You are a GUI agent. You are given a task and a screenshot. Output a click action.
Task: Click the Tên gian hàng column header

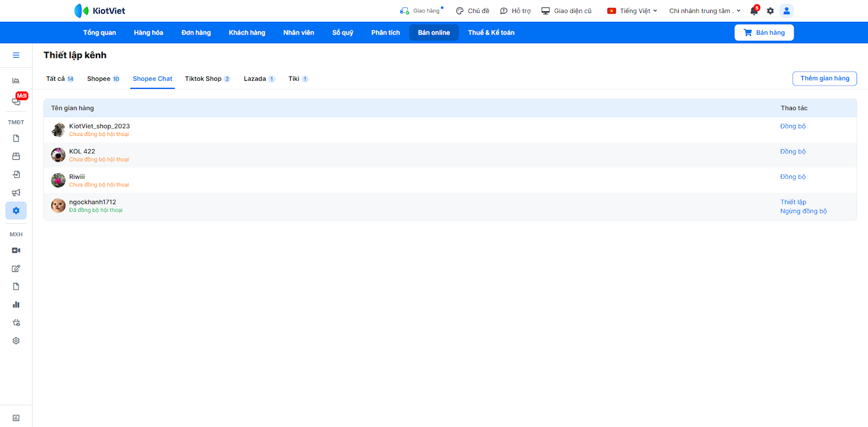[72, 108]
